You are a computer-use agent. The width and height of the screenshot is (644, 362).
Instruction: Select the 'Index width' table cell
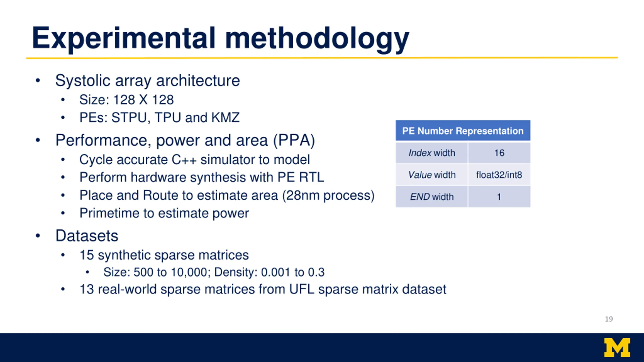point(432,153)
